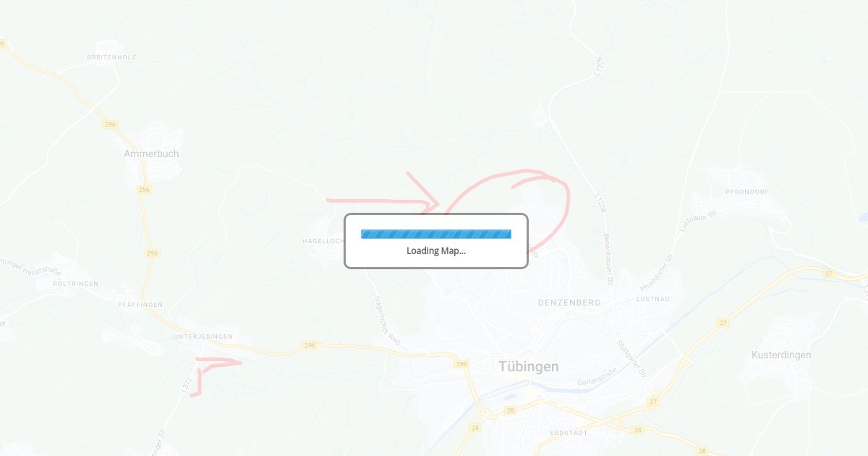This screenshot has width=868, height=456.
Task: Click the POLTRINGEN village label
Action: (x=75, y=284)
